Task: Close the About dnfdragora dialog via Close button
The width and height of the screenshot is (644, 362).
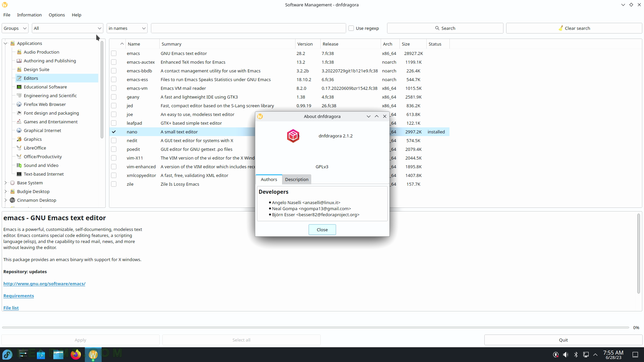Action: click(x=322, y=230)
